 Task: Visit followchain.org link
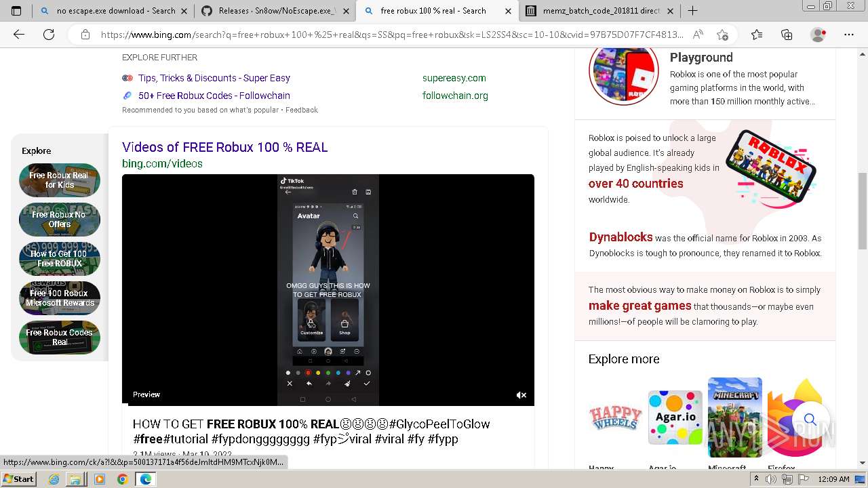[x=455, y=96]
